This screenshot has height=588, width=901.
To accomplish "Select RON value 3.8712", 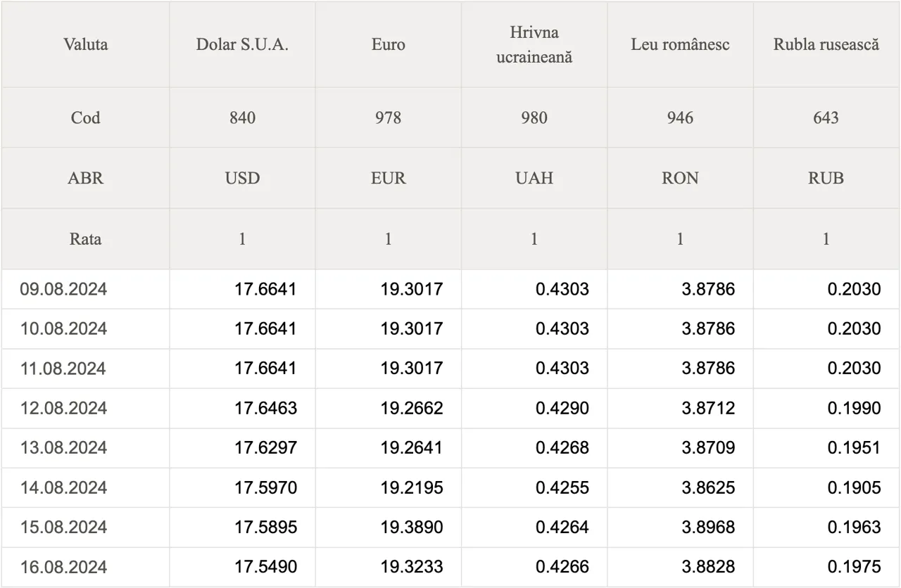I will (708, 408).
